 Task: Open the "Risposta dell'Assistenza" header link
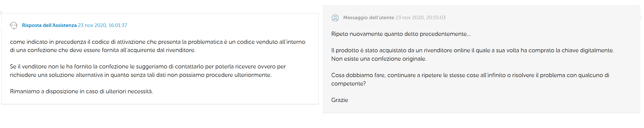coord(49,25)
